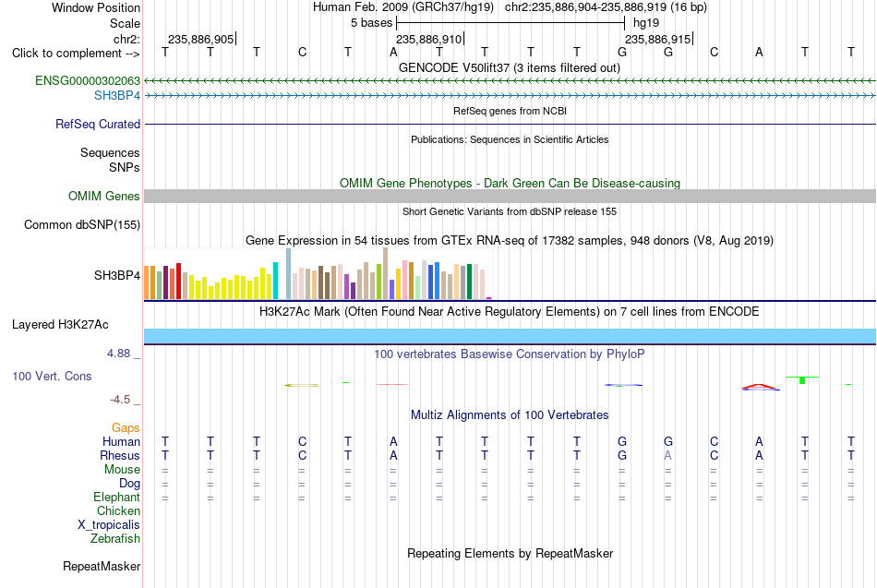The image size is (877, 588).
Task: Click 'Repeating Elements by RepeatMasker' title
Action: (510, 553)
